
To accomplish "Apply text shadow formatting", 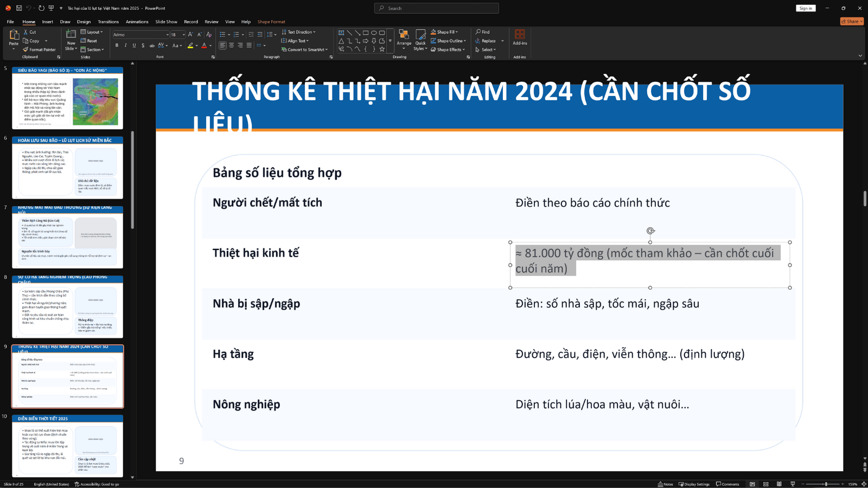I will click(x=143, y=46).
